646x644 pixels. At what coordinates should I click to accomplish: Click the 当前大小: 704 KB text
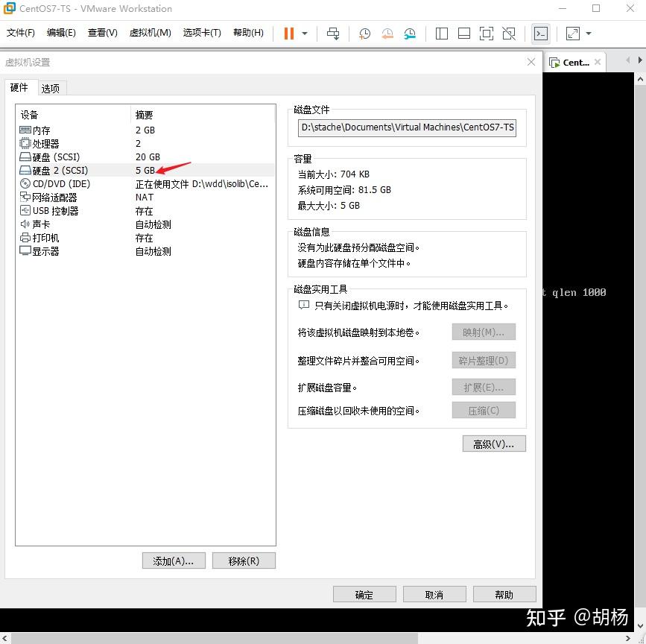pos(334,174)
